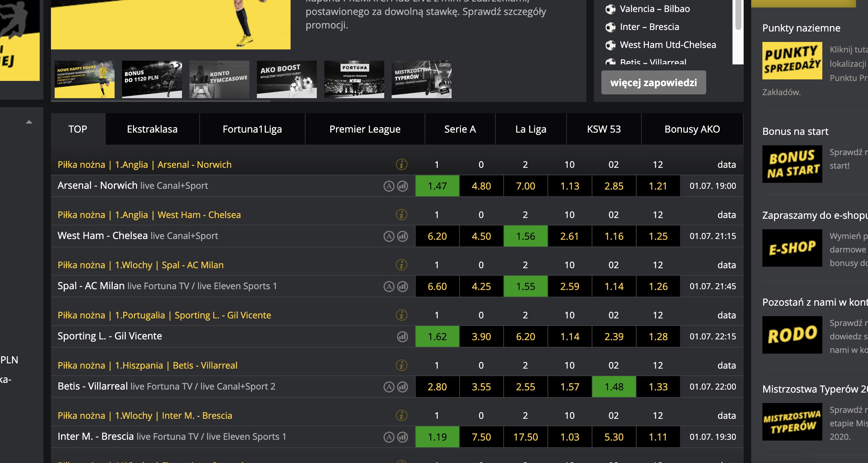Open statistics icon for Inter M. - Brescia
The width and height of the screenshot is (868, 463).
pos(403,437)
